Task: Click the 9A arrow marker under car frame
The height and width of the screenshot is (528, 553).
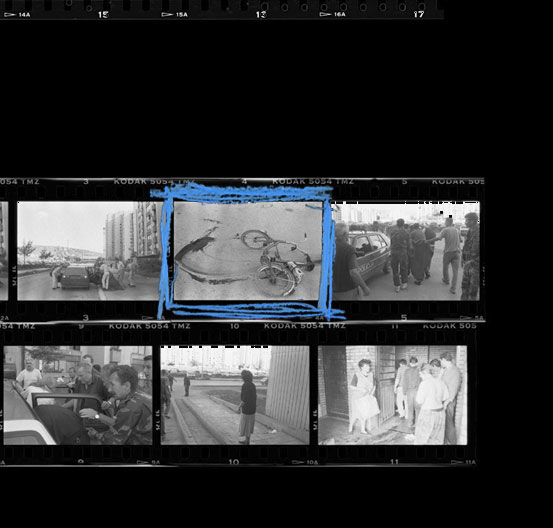Action: click(x=148, y=462)
